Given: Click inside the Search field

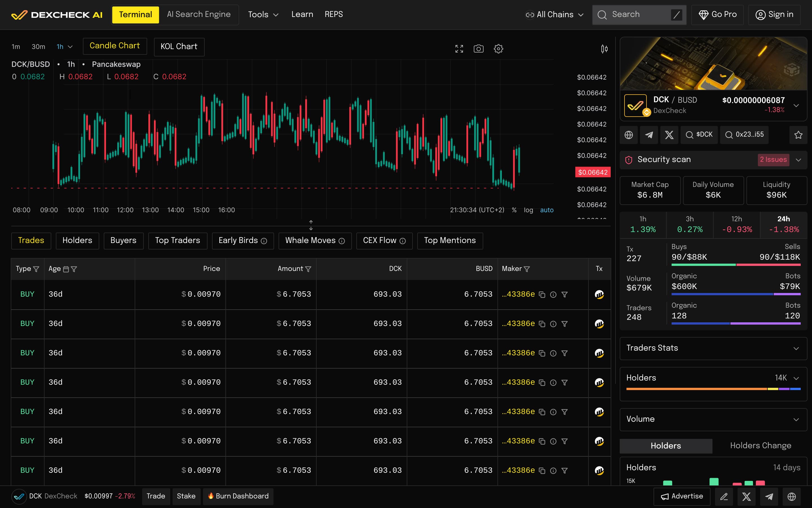Looking at the screenshot, I should 639,14.
